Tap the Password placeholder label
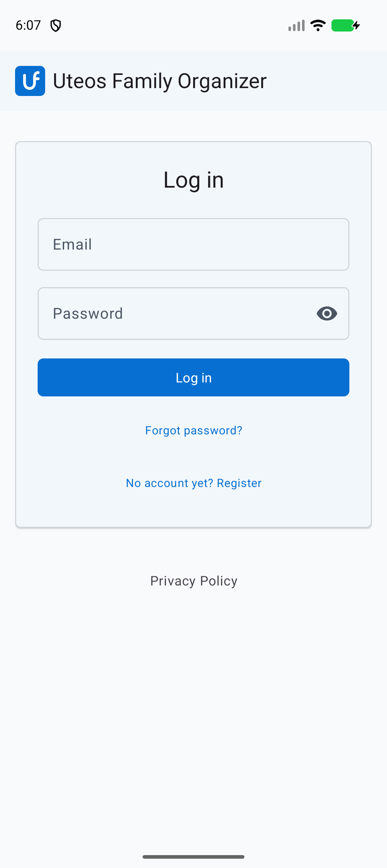The width and height of the screenshot is (387, 868). click(88, 314)
